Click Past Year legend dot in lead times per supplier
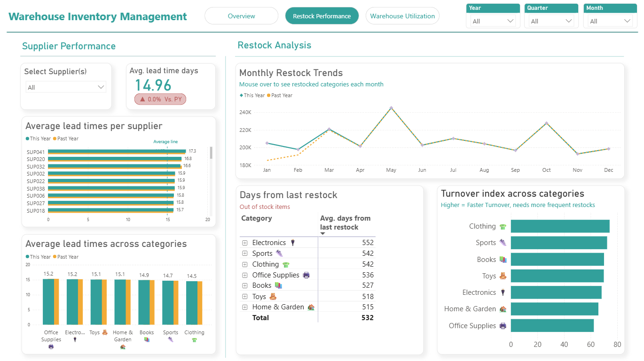The height and width of the screenshot is (361, 644). pos(55,138)
